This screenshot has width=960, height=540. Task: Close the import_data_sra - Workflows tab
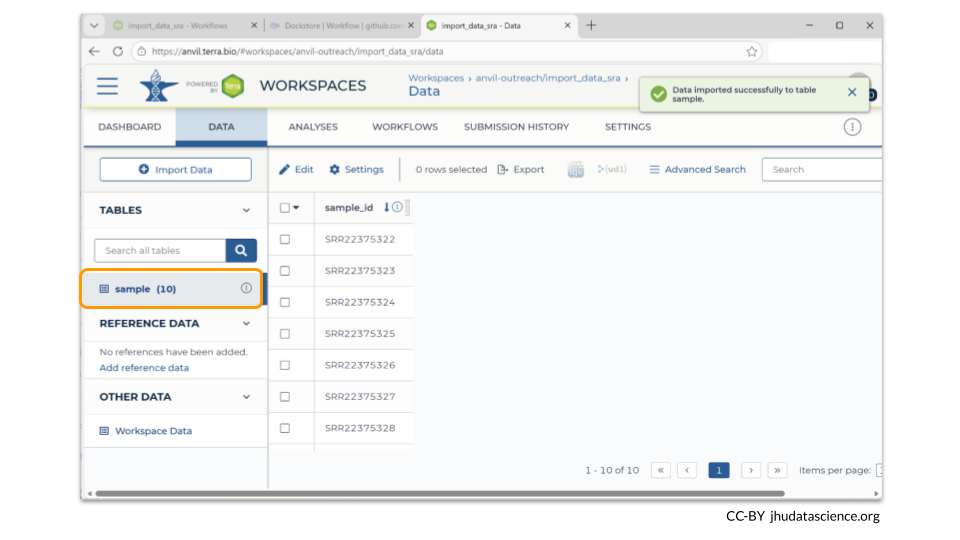254,26
